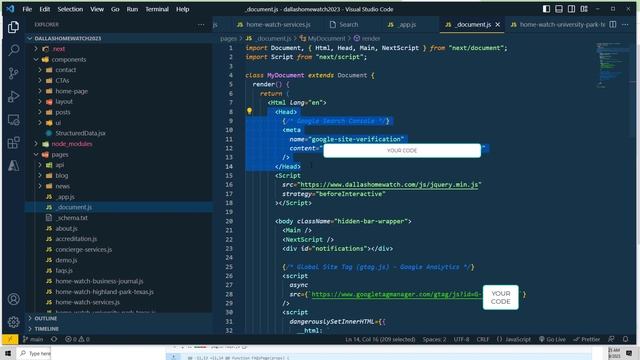Click the Customize Layout icon
The width and height of the screenshot is (640, 360).
pos(584,9)
